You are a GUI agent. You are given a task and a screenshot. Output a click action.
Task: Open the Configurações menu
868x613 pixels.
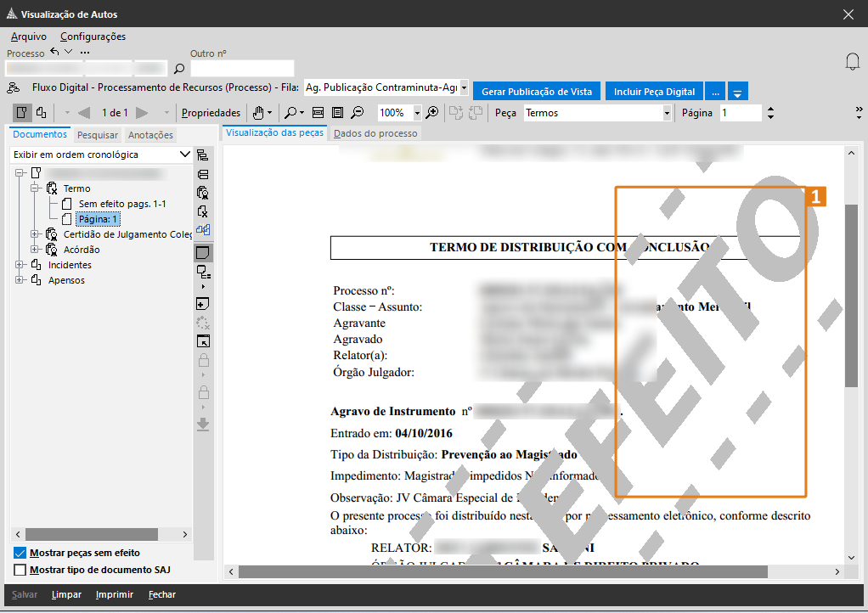pos(93,37)
